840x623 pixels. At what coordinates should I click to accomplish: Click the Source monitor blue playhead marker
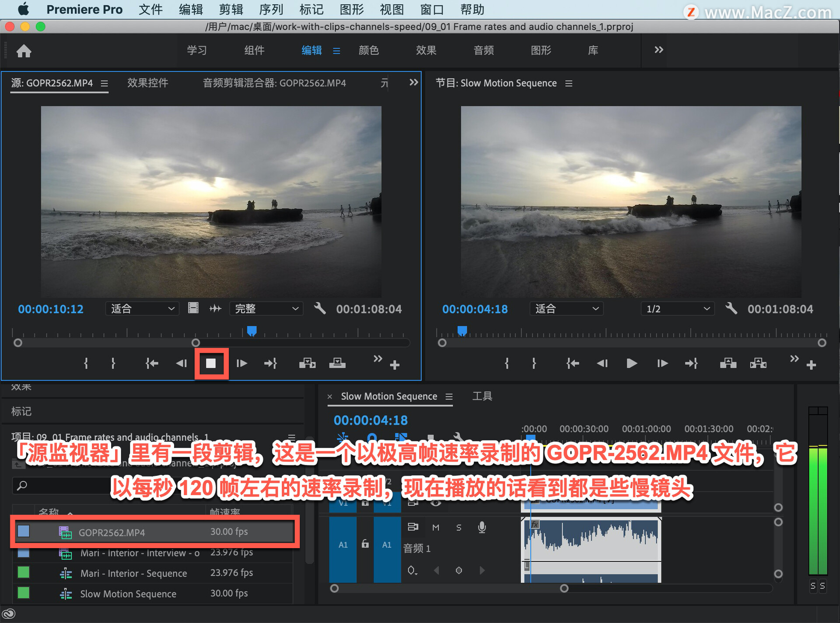252,331
